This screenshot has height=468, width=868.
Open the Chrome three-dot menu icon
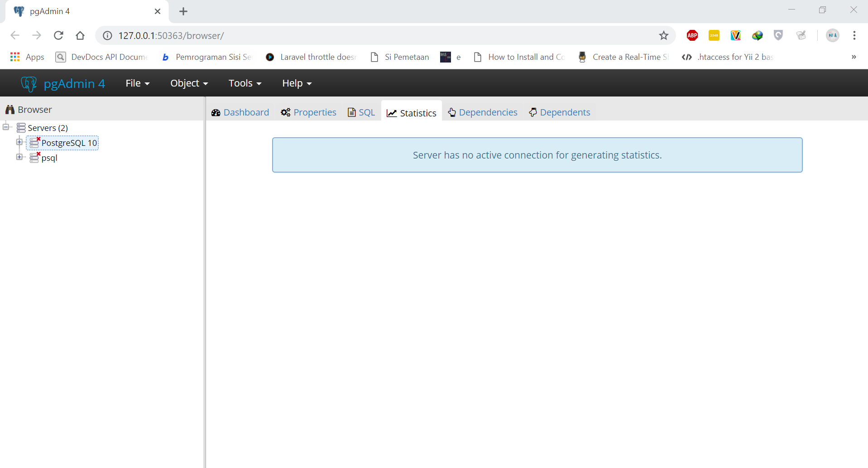(x=855, y=35)
